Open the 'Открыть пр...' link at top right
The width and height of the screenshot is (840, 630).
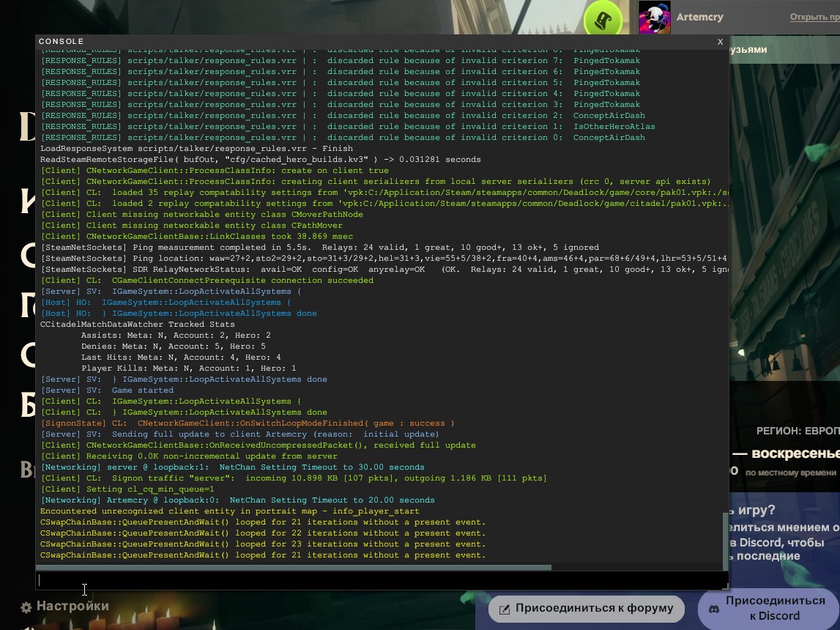[x=814, y=17]
